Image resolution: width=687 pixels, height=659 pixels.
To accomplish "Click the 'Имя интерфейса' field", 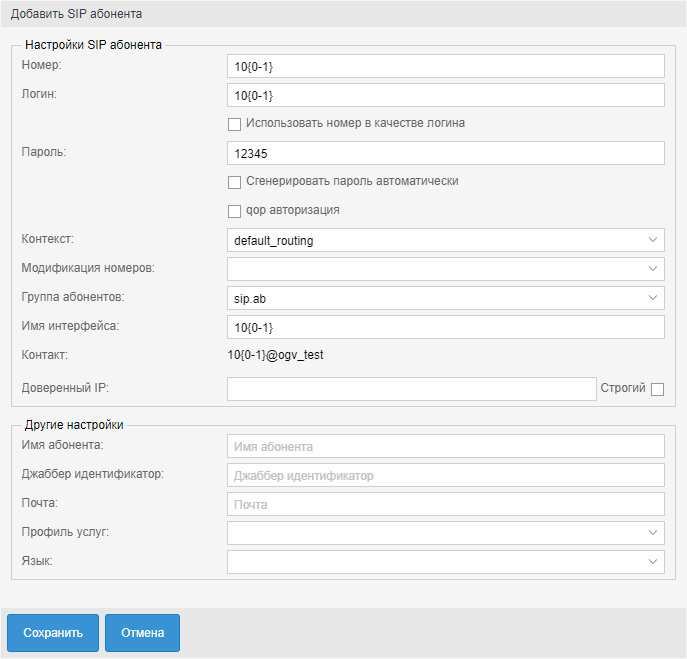I will click(445, 327).
